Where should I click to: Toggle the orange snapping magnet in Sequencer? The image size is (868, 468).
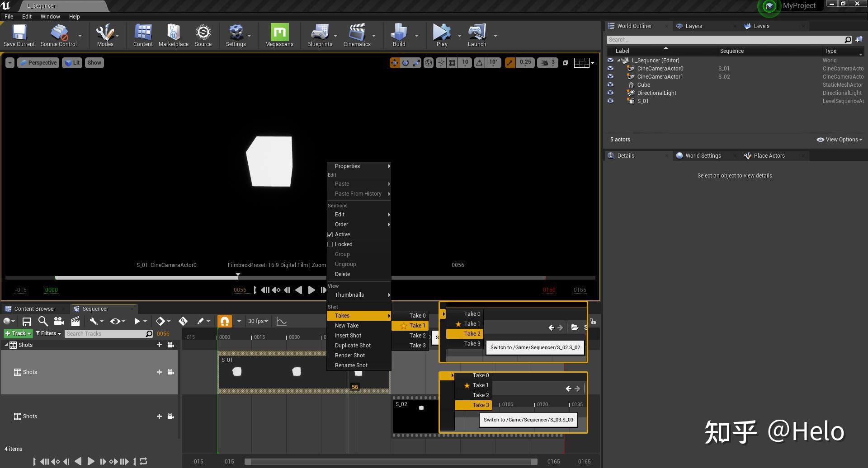(x=225, y=321)
